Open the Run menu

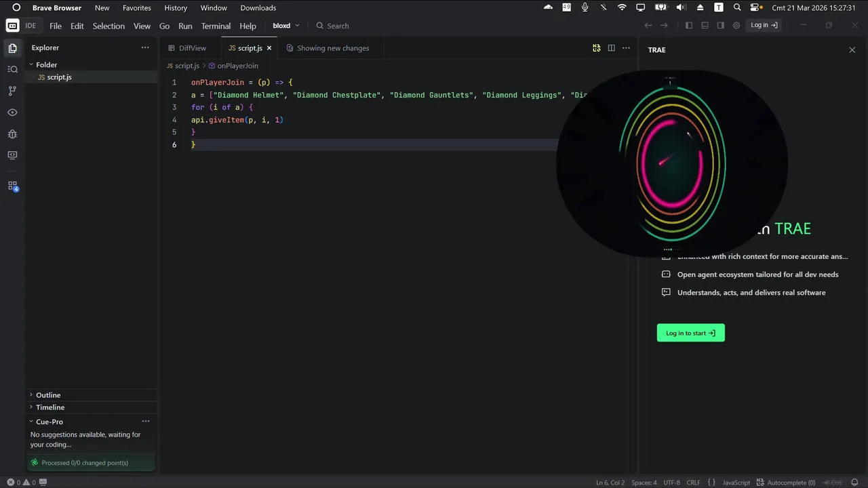(185, 26)
